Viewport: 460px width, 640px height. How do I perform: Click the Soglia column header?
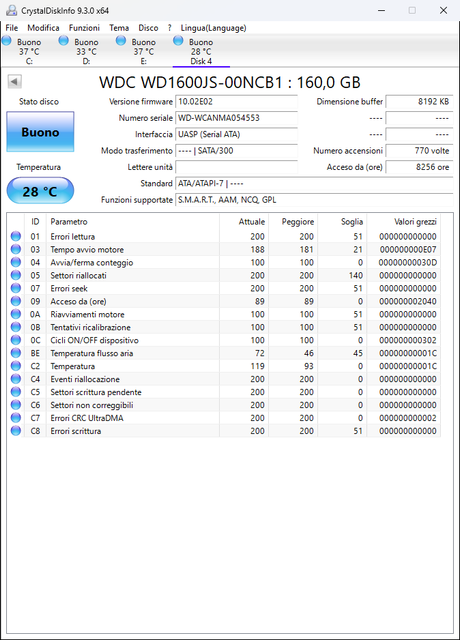(342, 222)
